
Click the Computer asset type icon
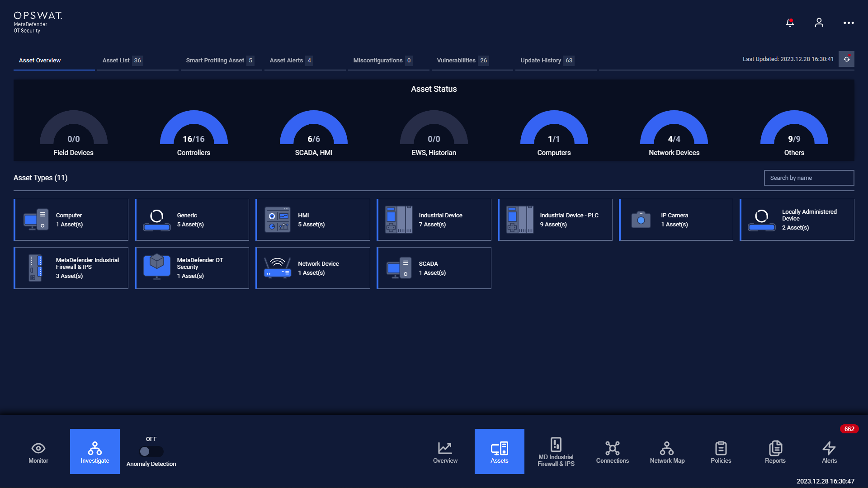point(36,220)
